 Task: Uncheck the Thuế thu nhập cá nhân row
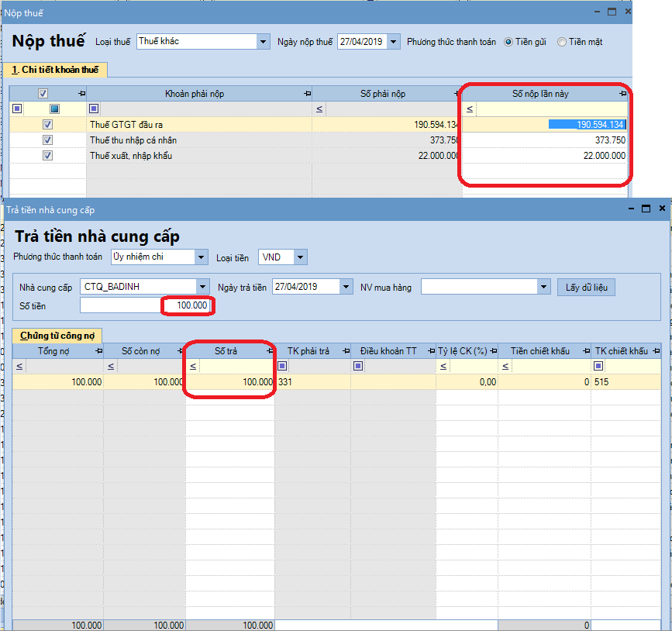pyautogui.click(x=47, y=140)
